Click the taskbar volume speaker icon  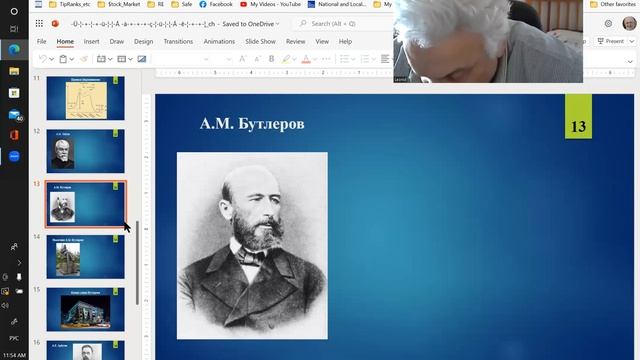(x=5, y=305)
